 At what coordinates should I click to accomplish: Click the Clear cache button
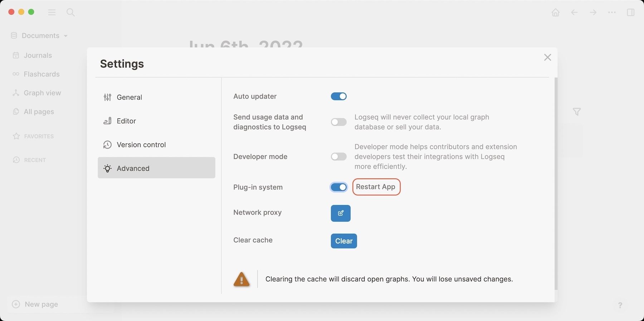click(x=343, y=241)
